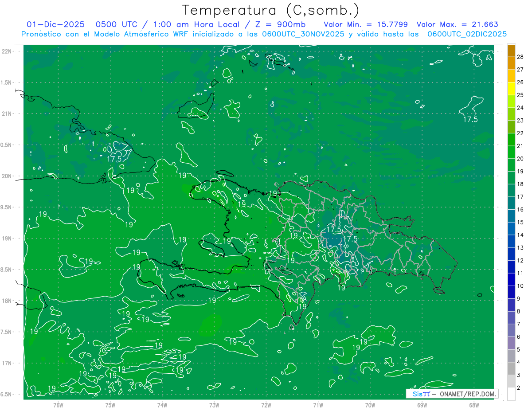532x411 pixels.
Task: Click the '17N' latitude axis label
Action: [8, 363]
